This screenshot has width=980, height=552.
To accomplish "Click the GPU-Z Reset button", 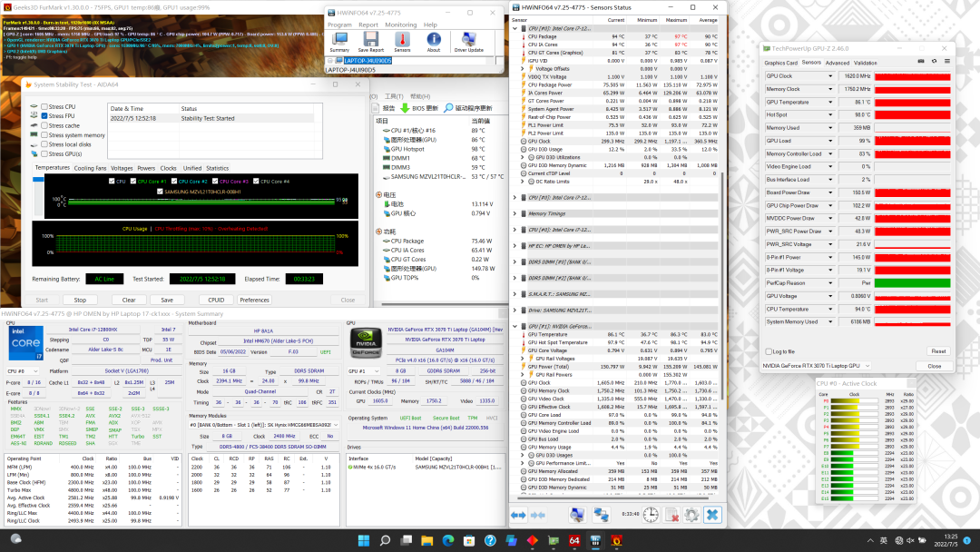I will 937,351.
